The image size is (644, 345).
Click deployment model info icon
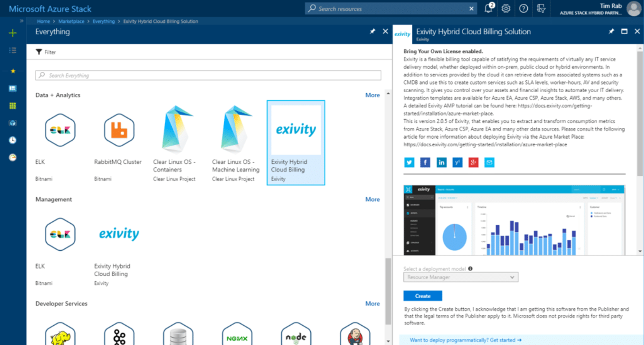click(x=470, y=269)
